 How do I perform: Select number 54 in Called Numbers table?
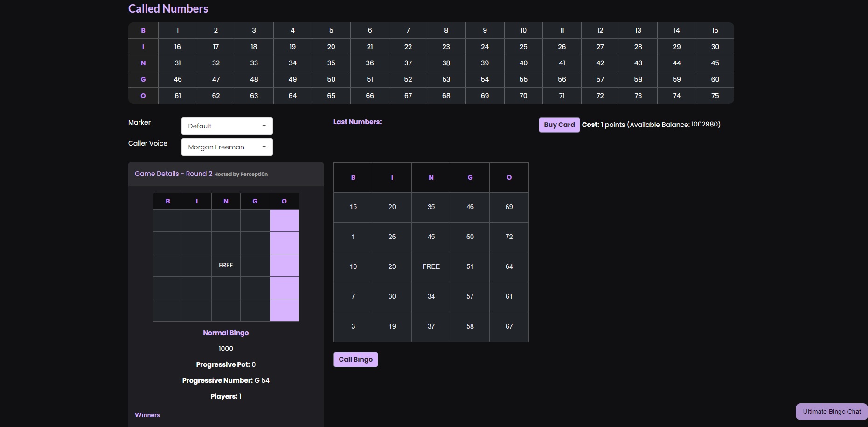(485, 79)
